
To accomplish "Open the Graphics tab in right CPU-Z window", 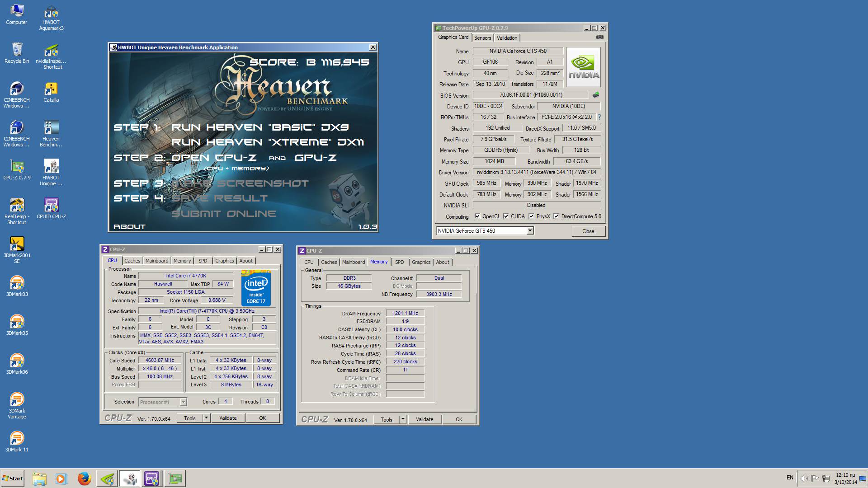I will pos(421,262).
